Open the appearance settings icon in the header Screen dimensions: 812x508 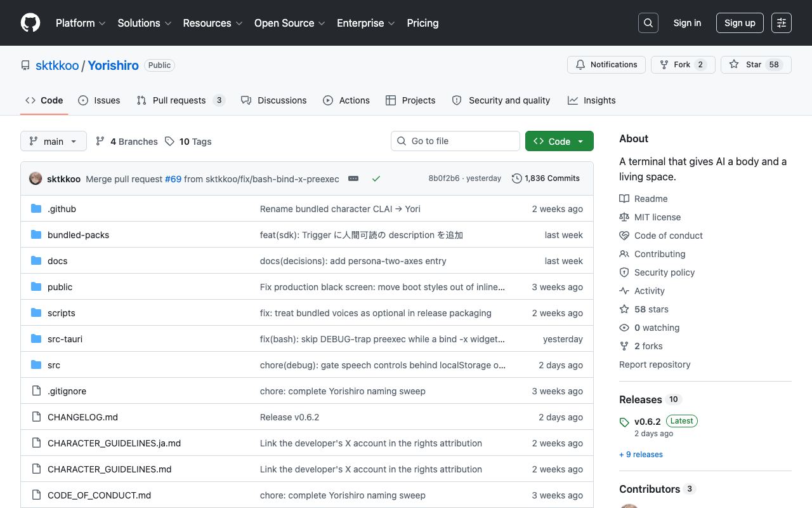click(x=782, y=23)
